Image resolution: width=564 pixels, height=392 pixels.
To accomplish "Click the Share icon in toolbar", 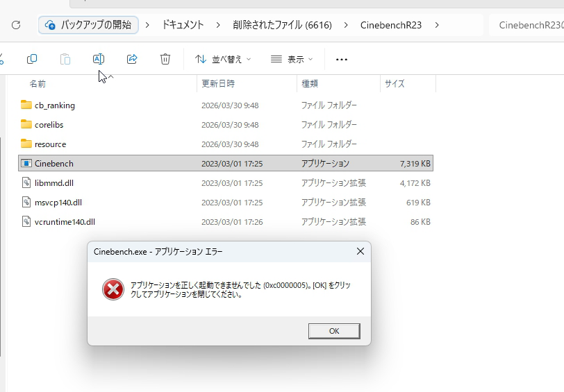I will (132, 59).
